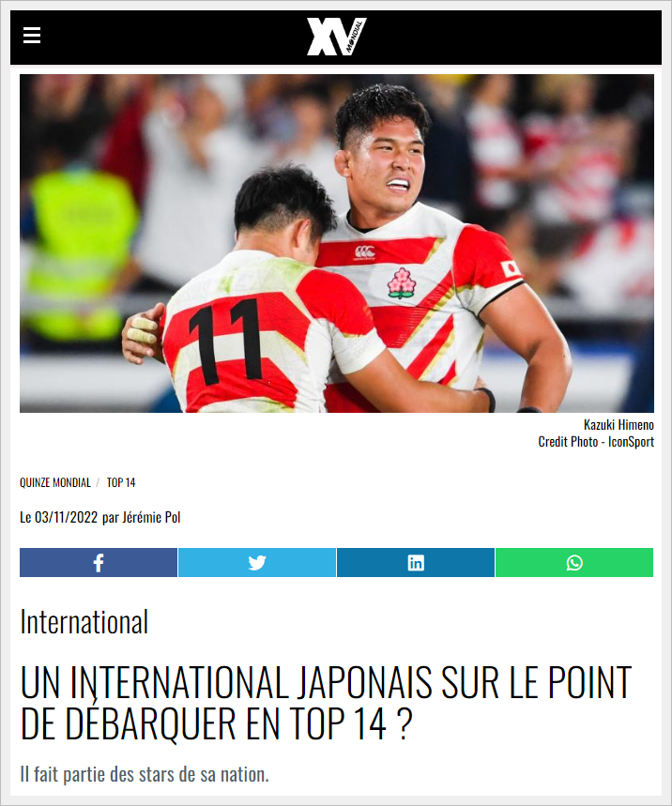
Task: Click the Kazuki Himeno photo caption
Action: (x=619, y=425)
